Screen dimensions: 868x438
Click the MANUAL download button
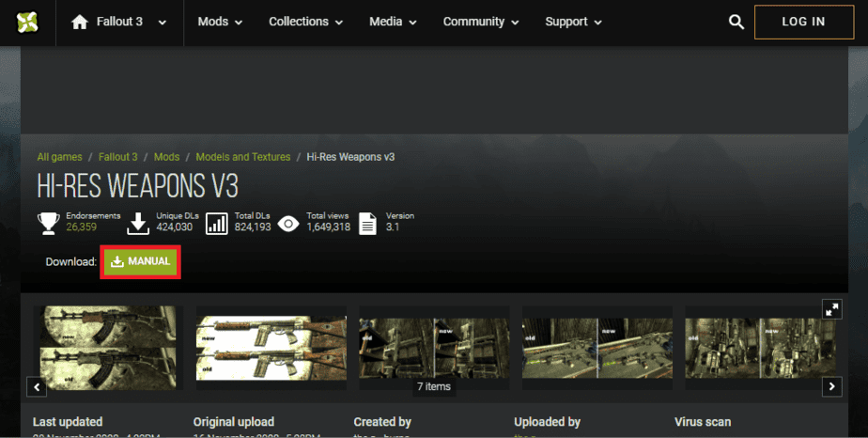click(141, 261)
